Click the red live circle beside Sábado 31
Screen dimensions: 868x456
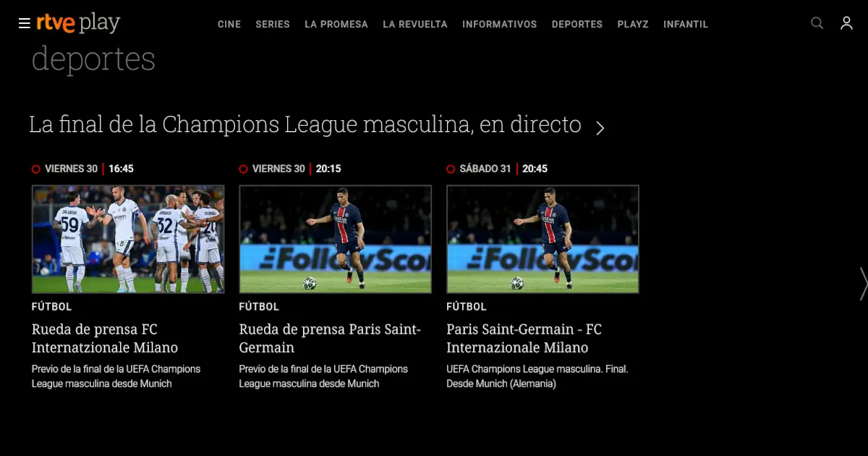451,169
